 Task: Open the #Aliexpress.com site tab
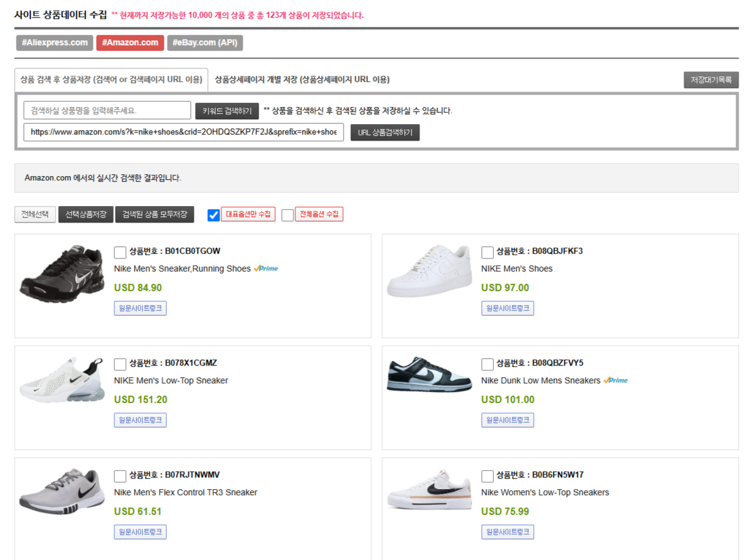point(55,43)
